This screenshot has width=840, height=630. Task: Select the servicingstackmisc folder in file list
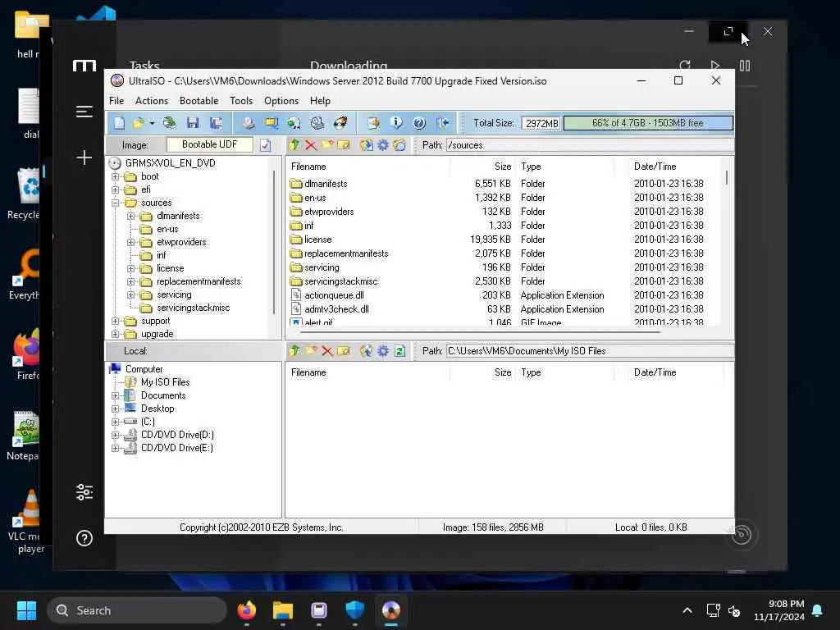pos(504,281)
